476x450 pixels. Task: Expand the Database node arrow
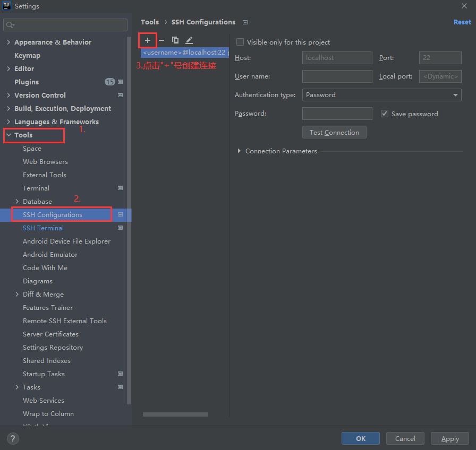[x=17, y=201]
